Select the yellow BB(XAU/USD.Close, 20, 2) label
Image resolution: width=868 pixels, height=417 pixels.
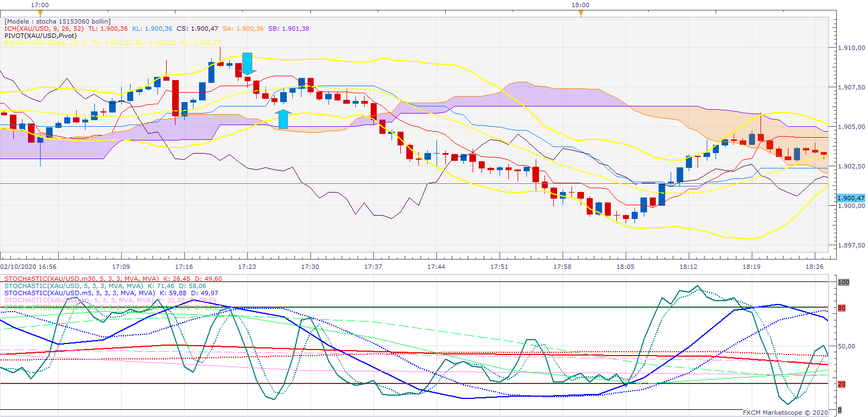(46, 43)
